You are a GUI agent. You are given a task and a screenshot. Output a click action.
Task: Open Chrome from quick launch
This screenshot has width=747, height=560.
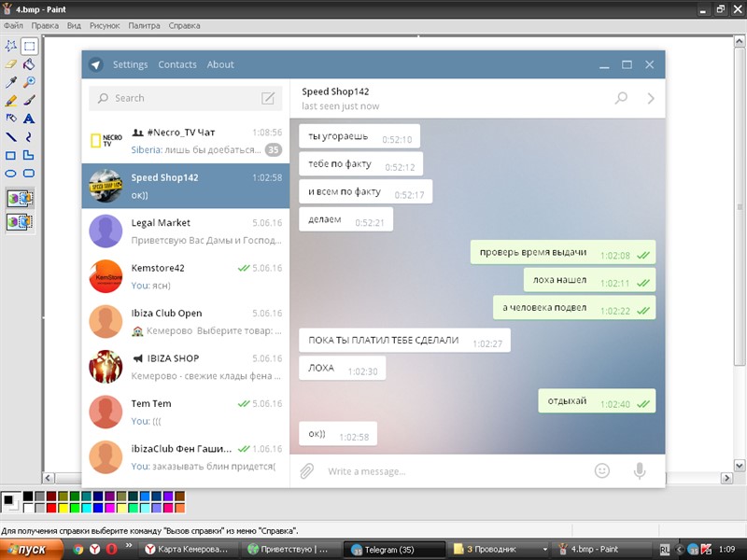(x=78, y=550)
